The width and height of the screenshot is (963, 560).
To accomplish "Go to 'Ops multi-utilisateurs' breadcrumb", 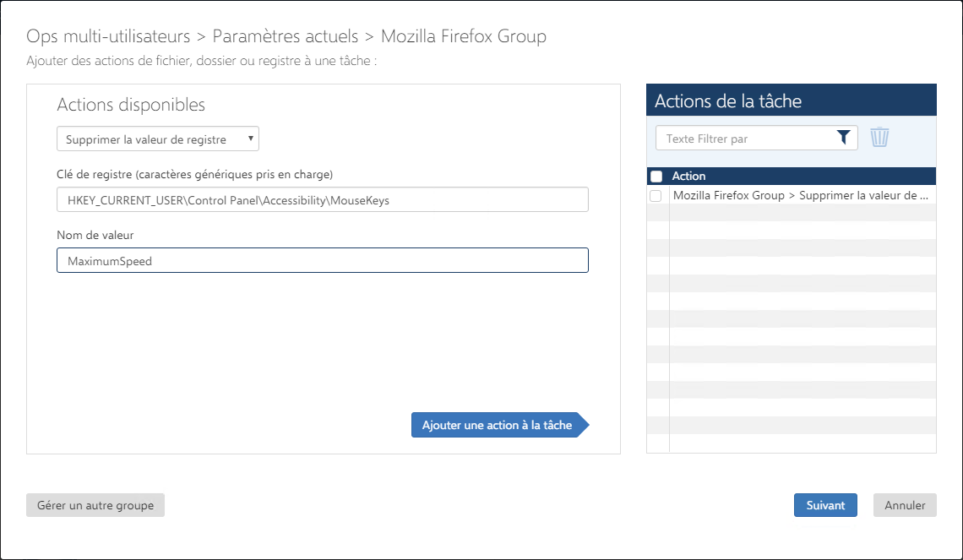I will pos(108,36).
